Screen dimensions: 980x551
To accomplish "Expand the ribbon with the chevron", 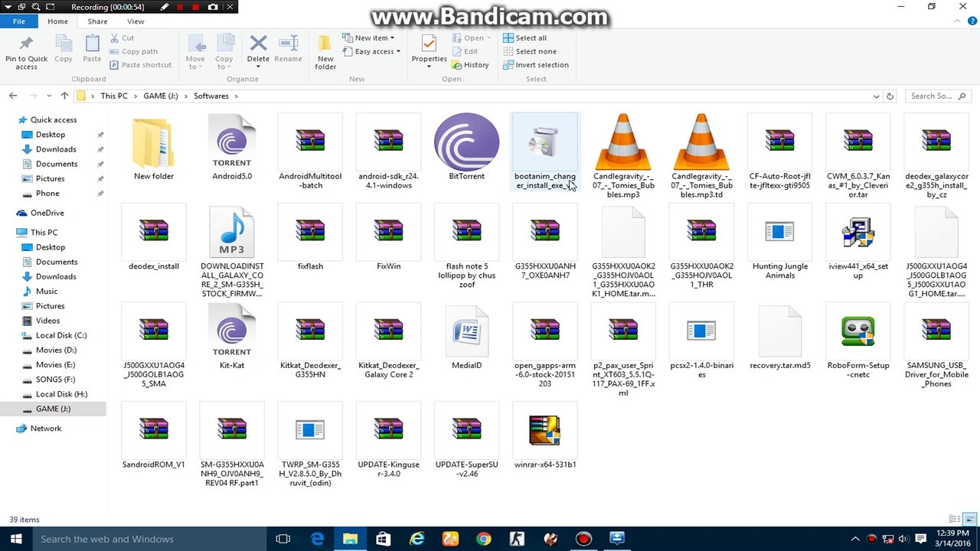I will click(956, 21).
